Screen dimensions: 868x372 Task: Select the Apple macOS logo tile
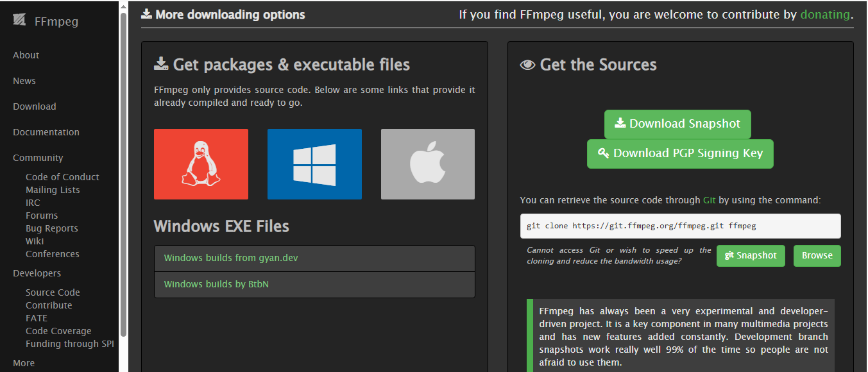(428, 164)
